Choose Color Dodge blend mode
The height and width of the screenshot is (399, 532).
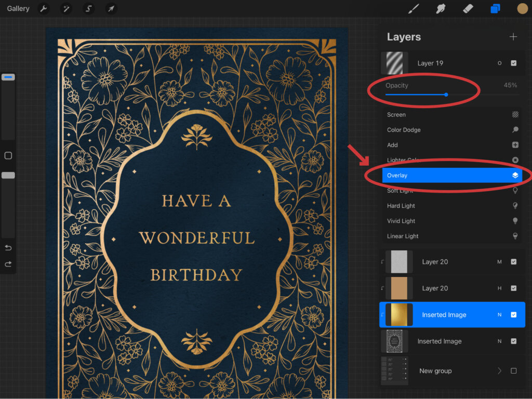coord(404,130)
